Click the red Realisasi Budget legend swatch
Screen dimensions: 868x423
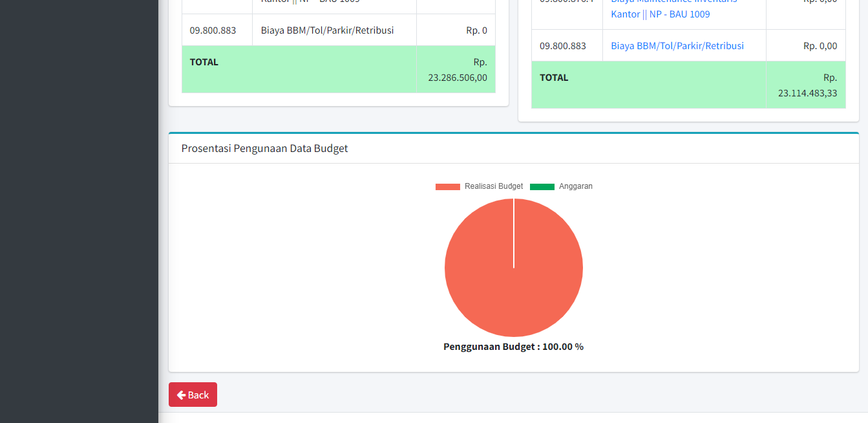coord(447,187)
